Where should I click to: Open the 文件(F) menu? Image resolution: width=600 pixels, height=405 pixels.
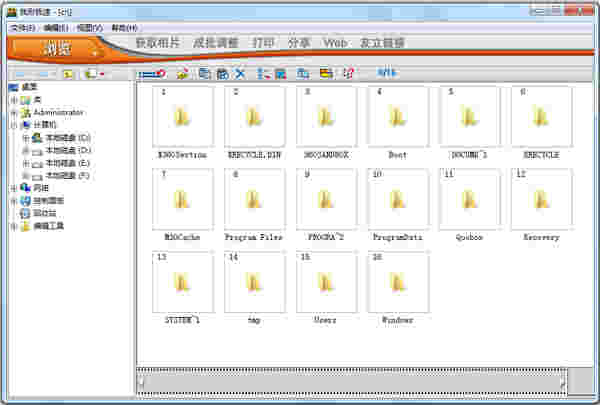coord(23,28)
